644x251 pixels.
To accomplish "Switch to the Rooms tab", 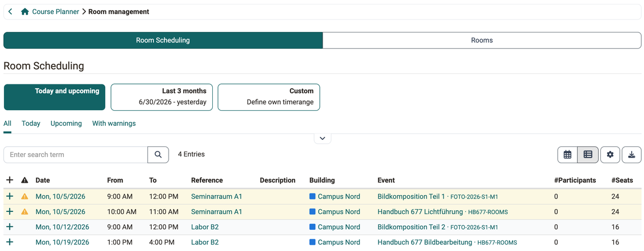I will tap(482, 40).
